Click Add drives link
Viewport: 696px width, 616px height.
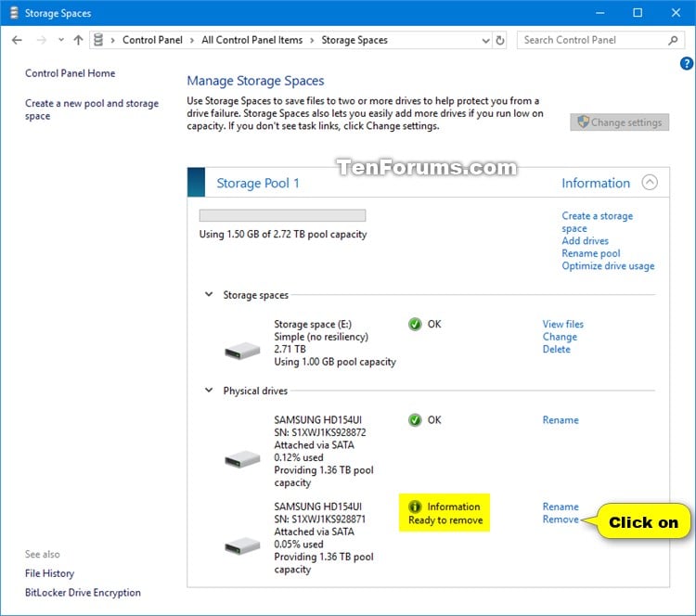tap(585, 240)
